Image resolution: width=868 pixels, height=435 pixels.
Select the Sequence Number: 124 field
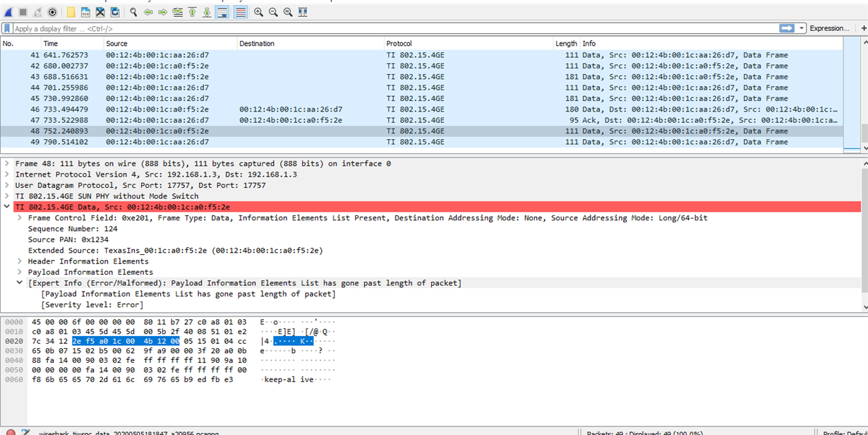(73, 229)
